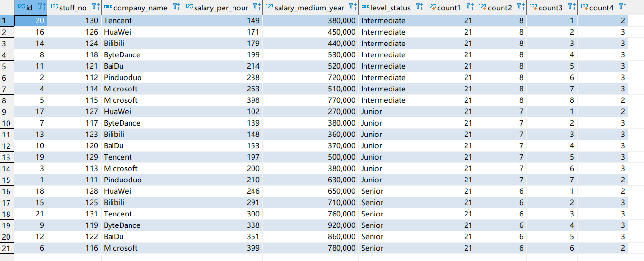Click the stuff_no value '131'
Screen dimensions: 644x261
[x=74, y=214]
